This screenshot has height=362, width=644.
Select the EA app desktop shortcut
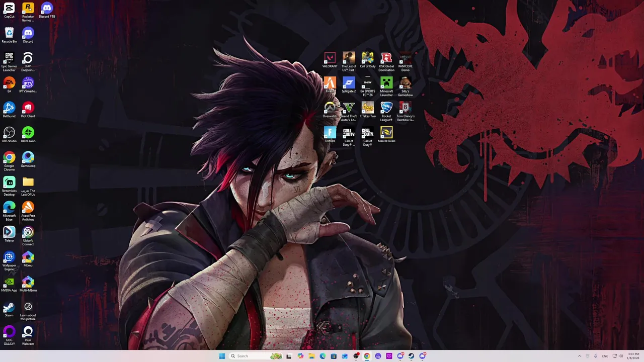tap(9, 85)
